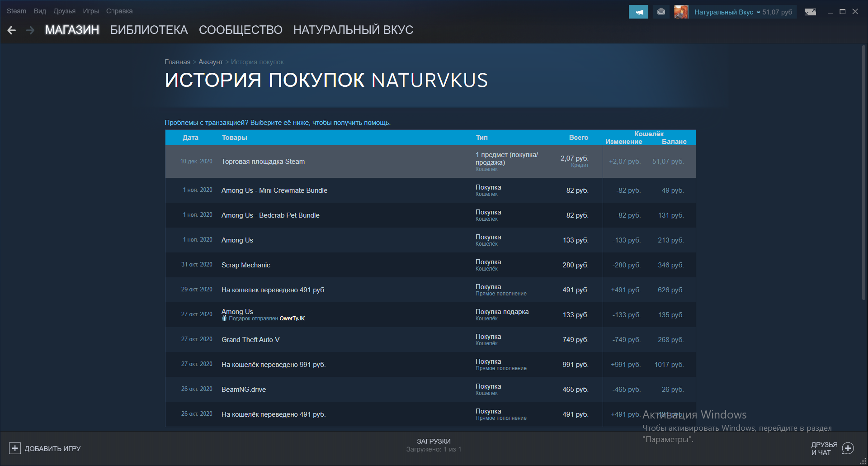This screenshot has width=868, height=466.
Task: Select the Scrap Mechanic purchase row
Action: pos(430,265)
